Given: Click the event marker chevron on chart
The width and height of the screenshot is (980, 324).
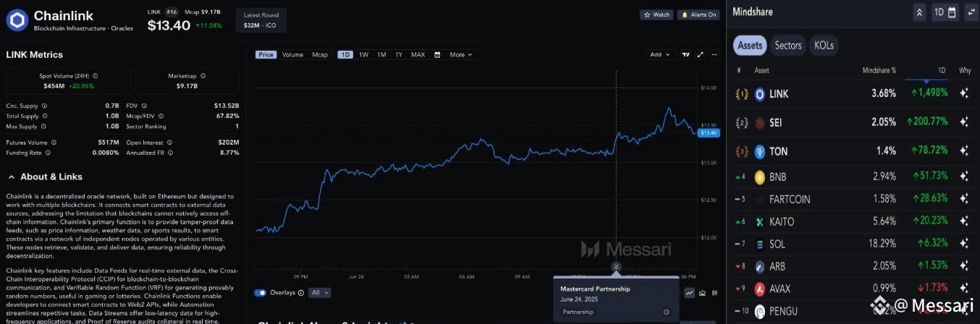Looking at the screenshot, I should point(616,266).
